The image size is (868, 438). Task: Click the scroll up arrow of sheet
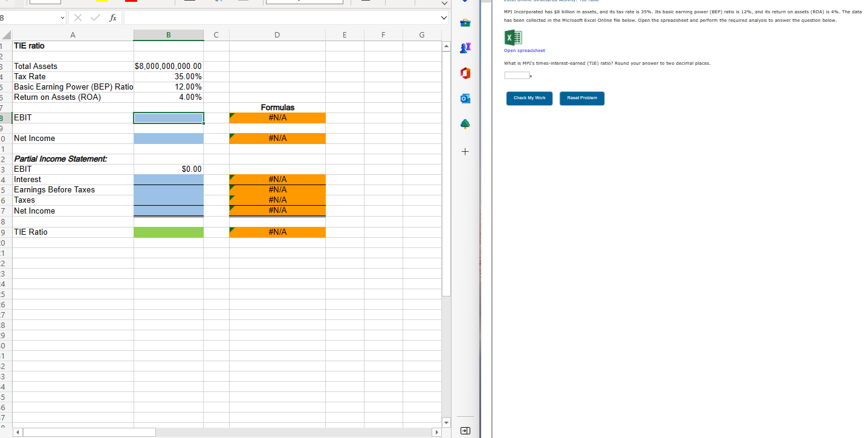click(x=447, y=47)
